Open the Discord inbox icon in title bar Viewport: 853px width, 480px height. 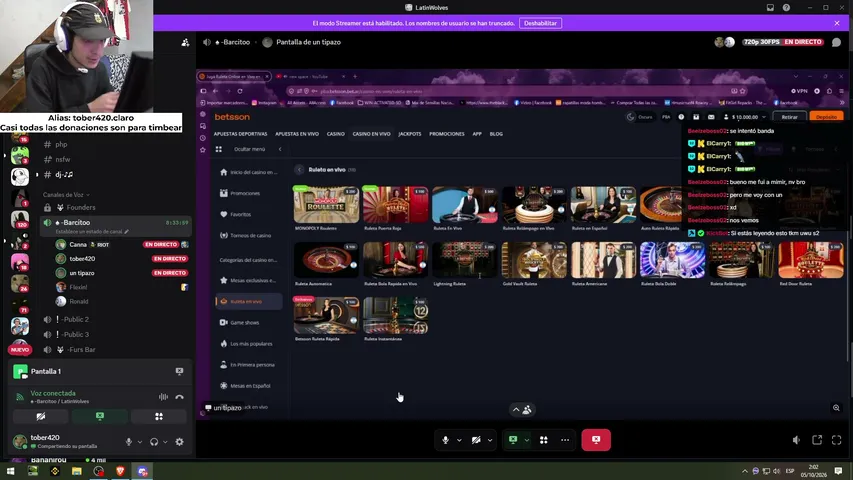coord(770,8)
